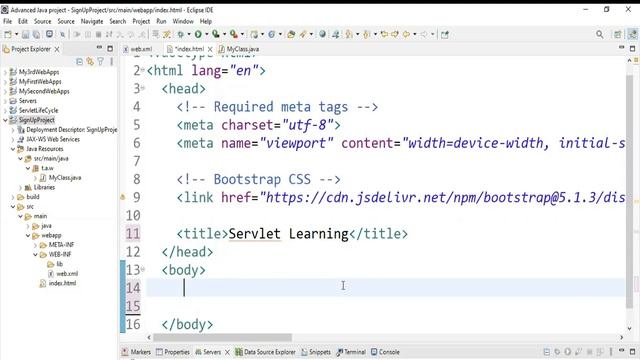Click the Start server icon in Servers view
Image resolution: width=640 pixels, height=360 pixels.
568,352
